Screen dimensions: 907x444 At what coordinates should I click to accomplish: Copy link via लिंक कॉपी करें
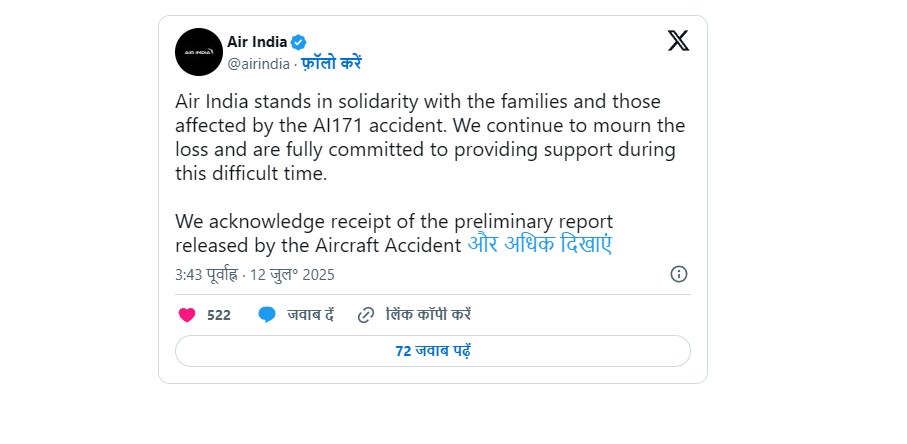428,314
